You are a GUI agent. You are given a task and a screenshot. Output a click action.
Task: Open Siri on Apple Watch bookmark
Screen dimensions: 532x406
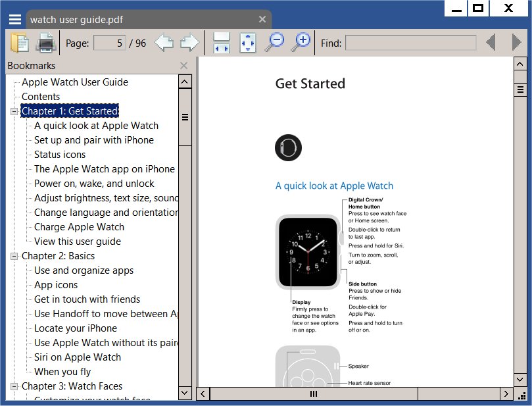(x=78, y=357)
